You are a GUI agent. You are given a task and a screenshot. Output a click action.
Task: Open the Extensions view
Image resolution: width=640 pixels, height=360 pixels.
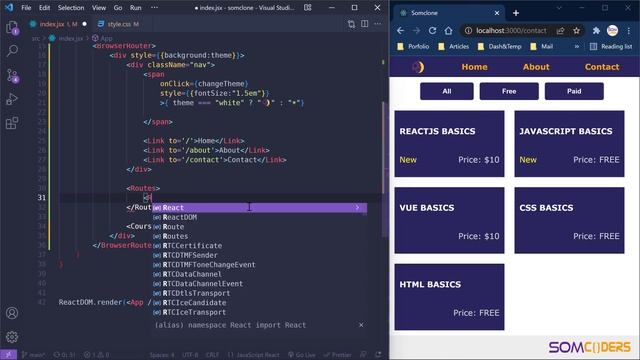[x=12, y=123]
